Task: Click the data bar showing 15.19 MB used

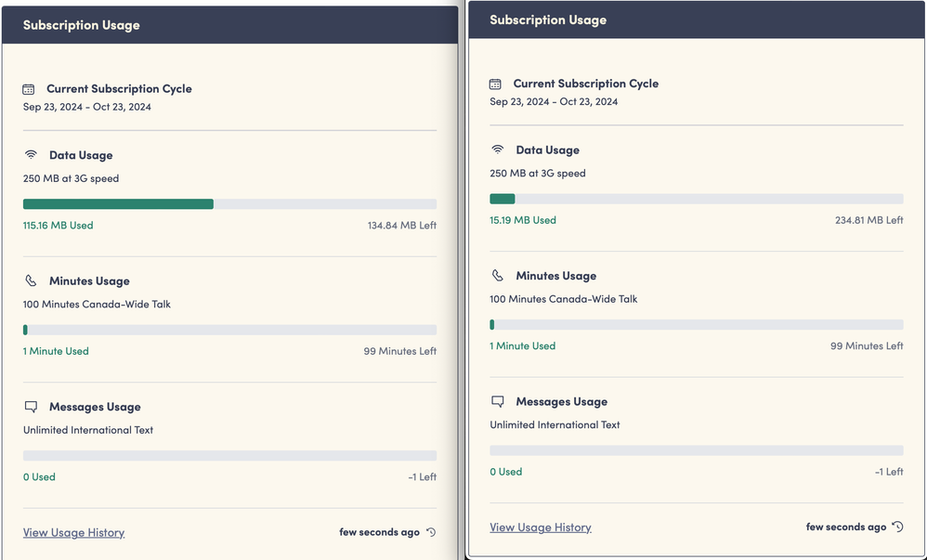Action: [697, 199]
